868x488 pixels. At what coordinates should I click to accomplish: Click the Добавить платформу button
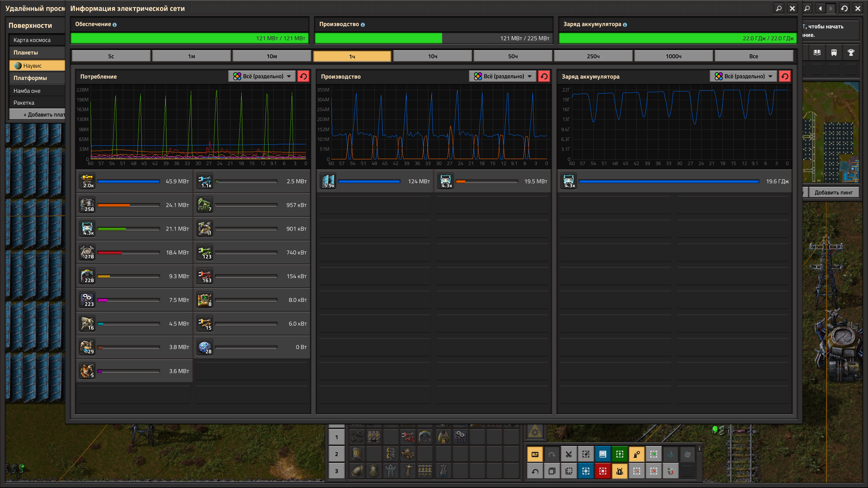(x=41, y=115)
